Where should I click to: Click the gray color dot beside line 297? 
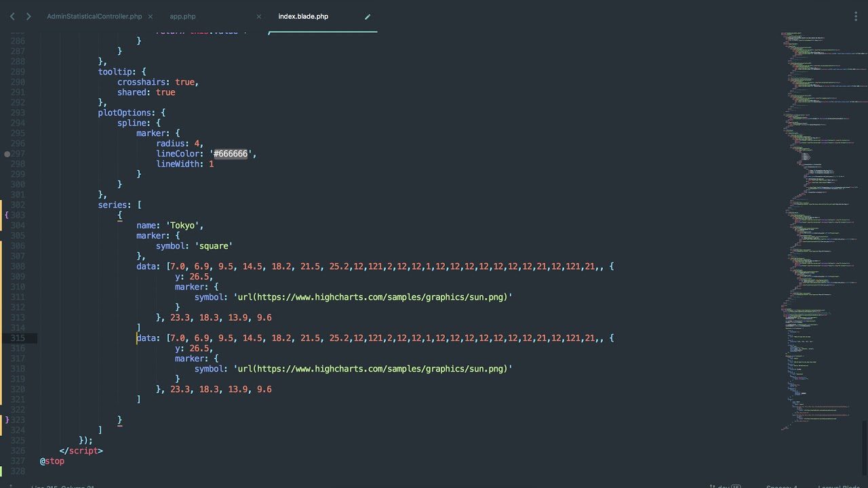7,154
